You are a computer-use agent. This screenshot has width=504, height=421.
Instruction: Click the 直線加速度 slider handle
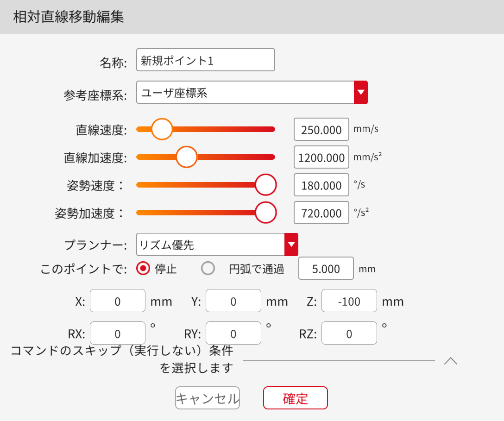click(x=187, y=157)
